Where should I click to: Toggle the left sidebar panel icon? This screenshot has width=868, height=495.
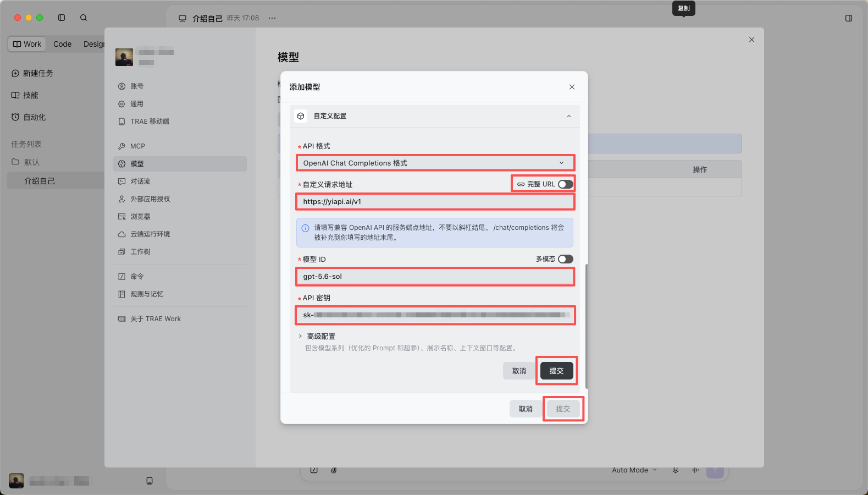(x=62, y=18)
